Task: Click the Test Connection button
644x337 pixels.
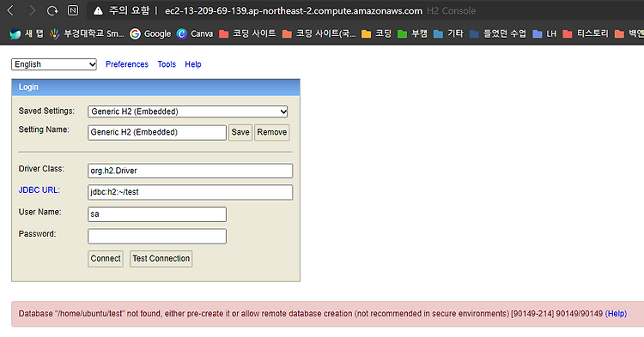Action: (161, 259)
